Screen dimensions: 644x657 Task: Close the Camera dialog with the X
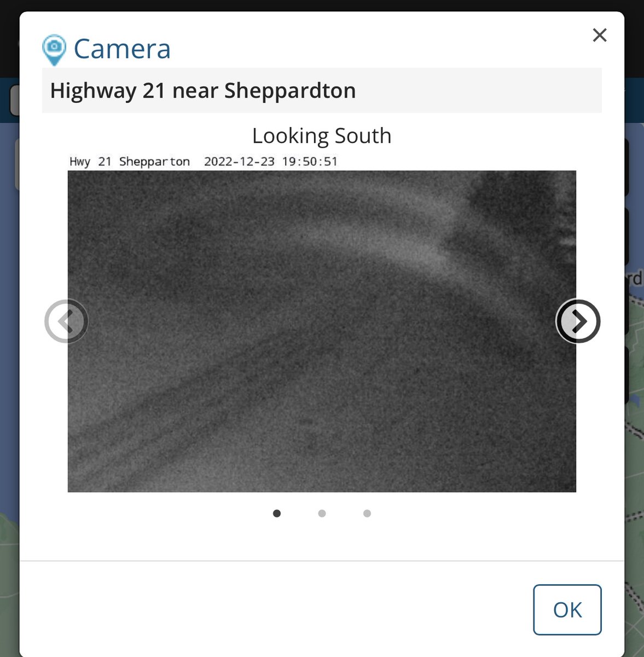coord(600,35)
